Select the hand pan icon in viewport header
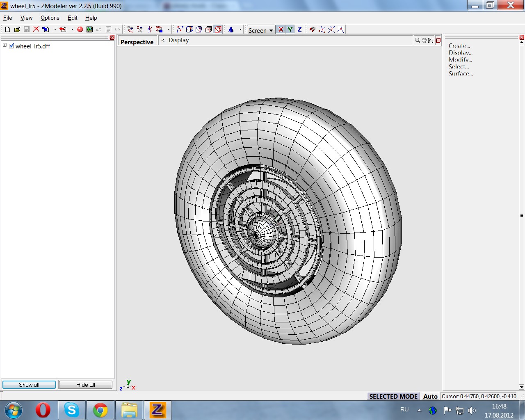Viewport: 525px width, 420px height. [424, 40]
